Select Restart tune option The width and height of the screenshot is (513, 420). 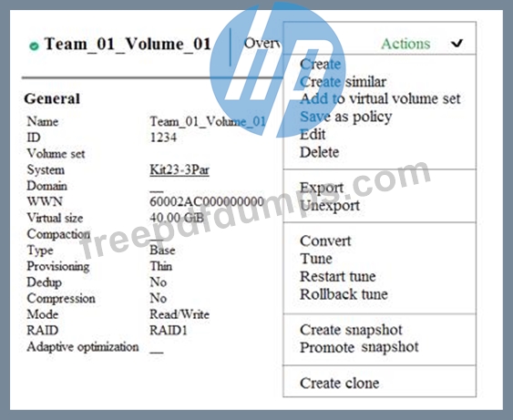[x=338, y=277]
